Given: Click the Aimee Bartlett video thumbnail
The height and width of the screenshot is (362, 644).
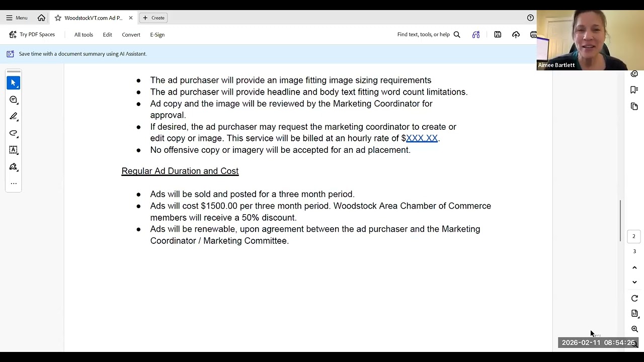Looking at the screenshot, I should [590, 40].
